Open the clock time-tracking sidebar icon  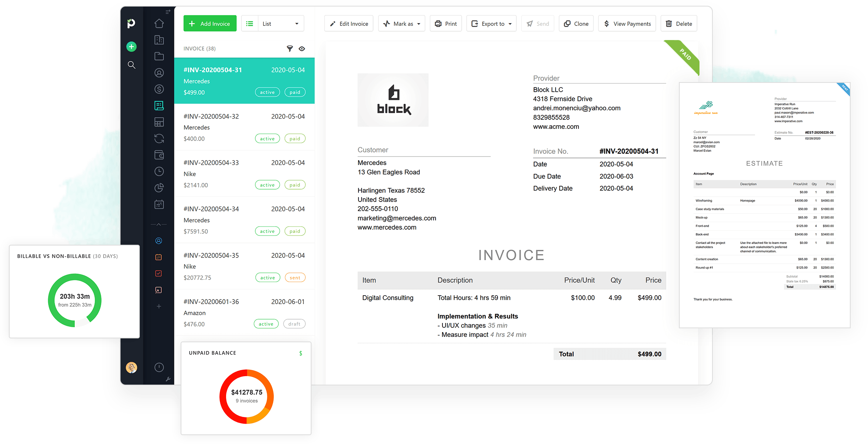(159, 172)
